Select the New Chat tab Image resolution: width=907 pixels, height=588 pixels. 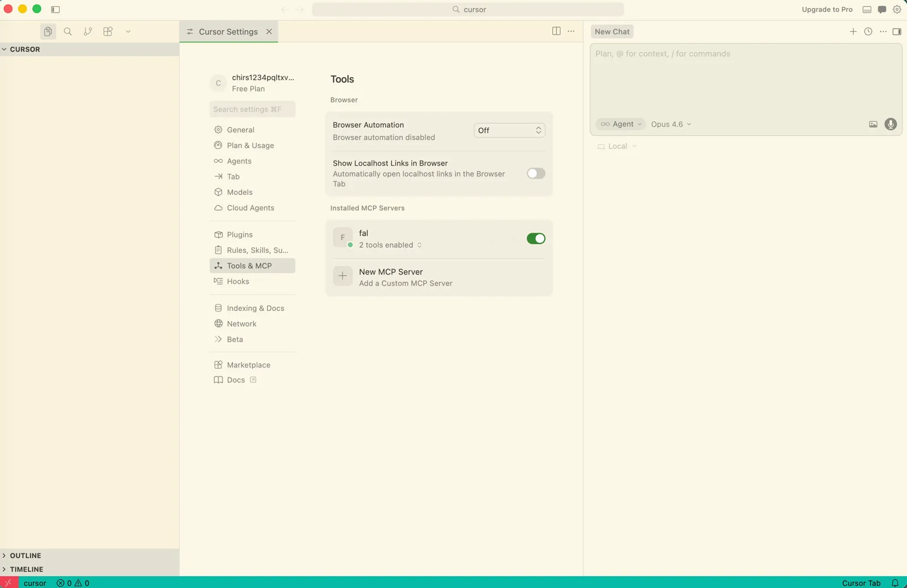click(x=612, y=32)
